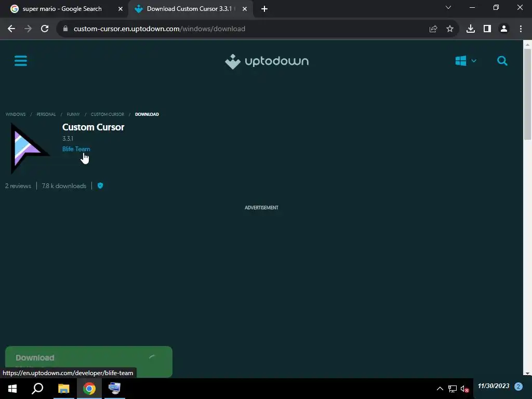The image size is (532, 399).
Task: Reload the current page
Action: coord(45,29)
